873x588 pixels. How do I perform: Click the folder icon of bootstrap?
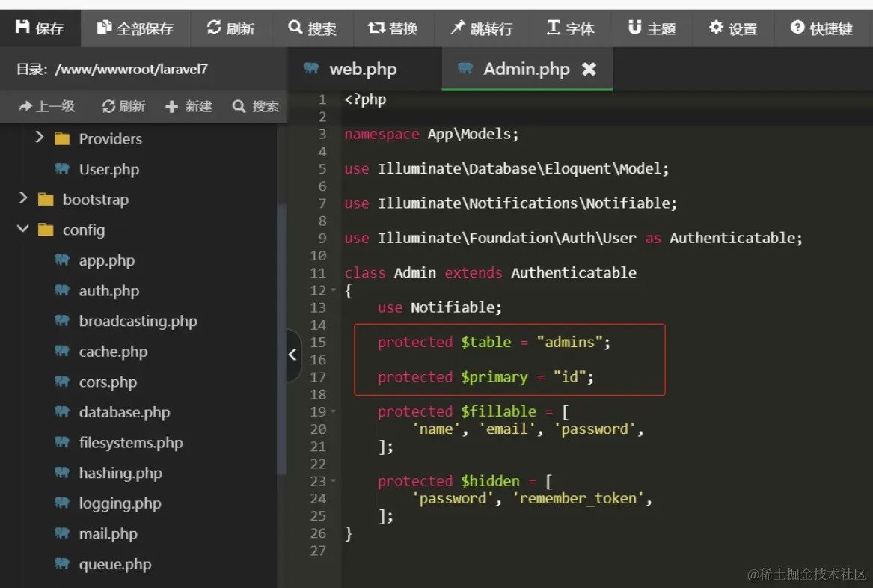tap(46, 199)
